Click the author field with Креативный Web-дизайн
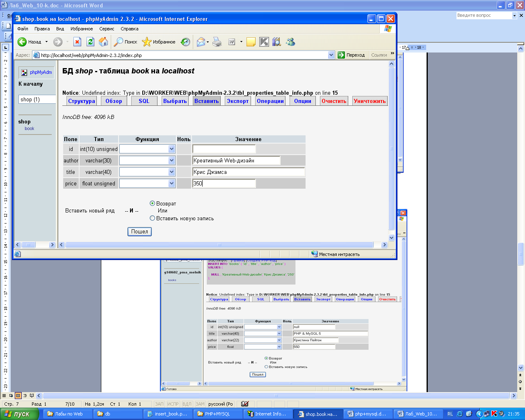 (236, 160)
